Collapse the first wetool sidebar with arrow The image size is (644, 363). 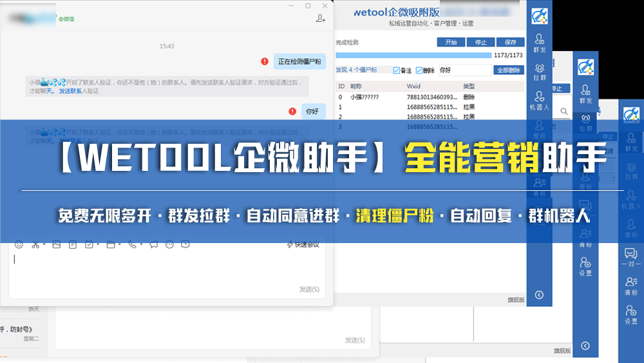click(539, 295)
